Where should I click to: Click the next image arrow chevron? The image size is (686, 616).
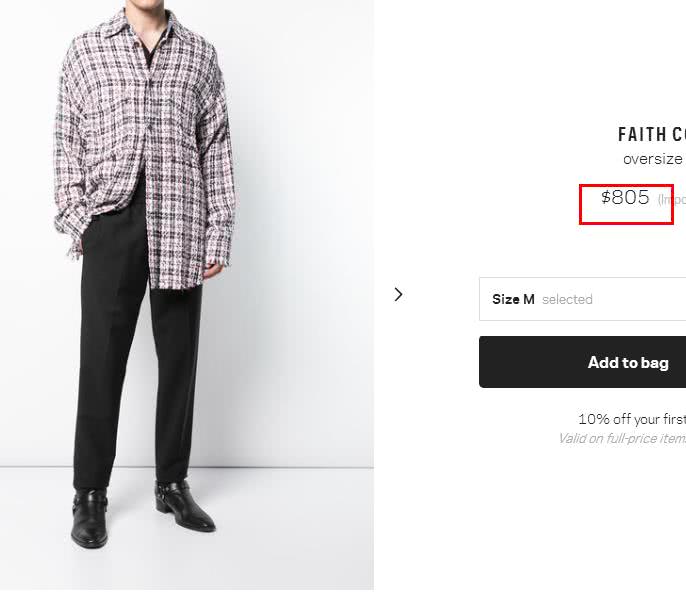click(x=398, y=294)
